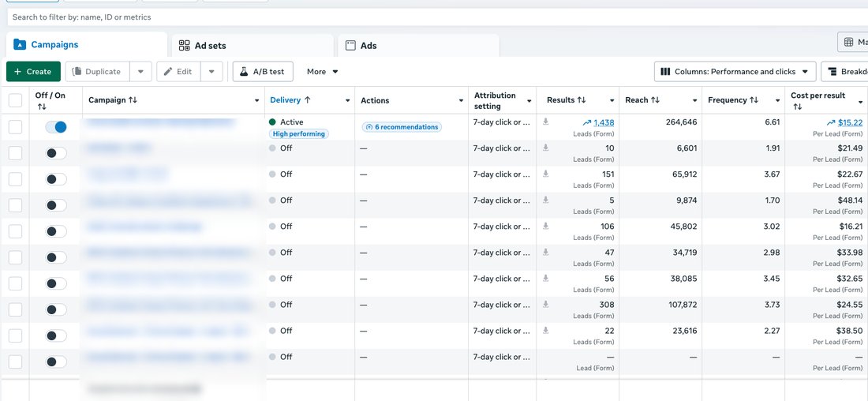Click the Edit button
This screenshot has height=401, width=868.
point(178,72)
